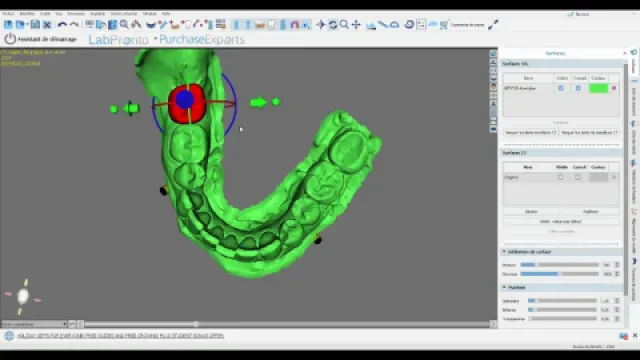Open the Fichier menu
Viewport: 640px width, 360px height.
tap(8, 14)
